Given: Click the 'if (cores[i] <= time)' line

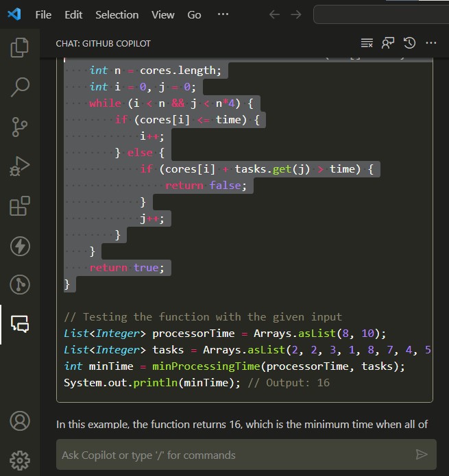Looking at the screenshot, I should [187, 120].
